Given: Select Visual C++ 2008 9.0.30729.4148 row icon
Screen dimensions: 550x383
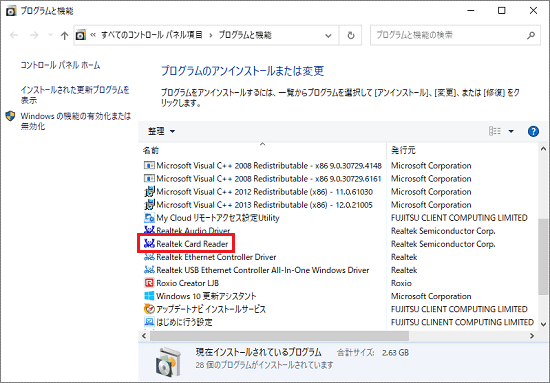Looking at the screenshot, I should (149, 165).
